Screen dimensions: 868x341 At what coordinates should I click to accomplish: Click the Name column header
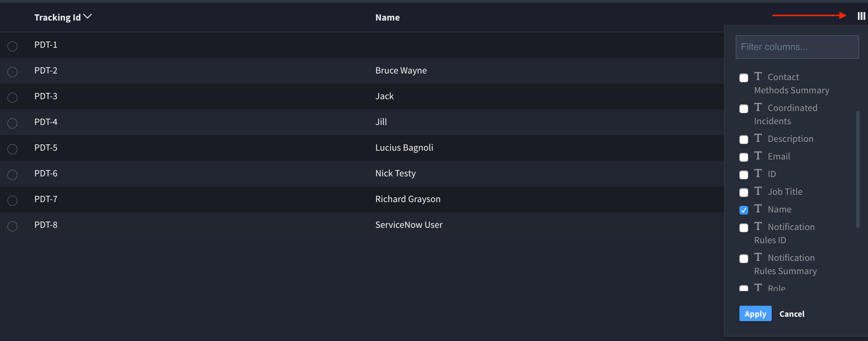coord(387,17)
